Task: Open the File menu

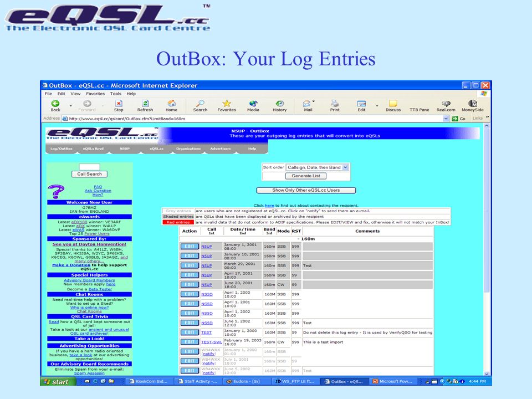Action: tap(49, 94)
